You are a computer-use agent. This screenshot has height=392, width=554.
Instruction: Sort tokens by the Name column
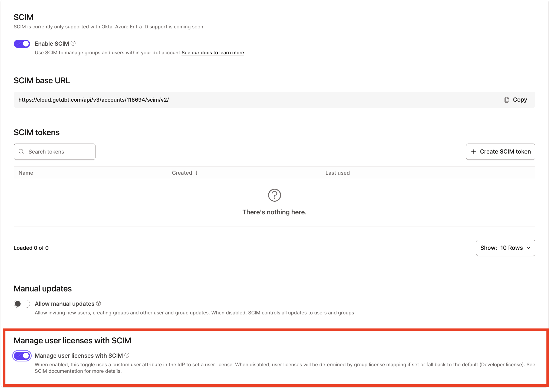(26, 172)
